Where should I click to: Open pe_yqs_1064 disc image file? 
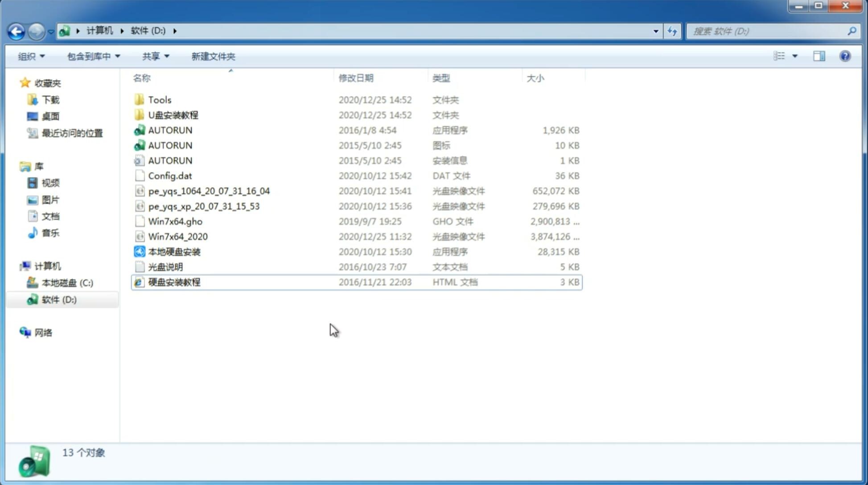(209, 191)
